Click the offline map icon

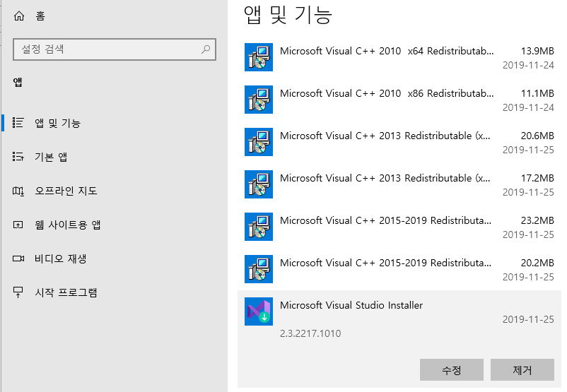coord(18,191)
